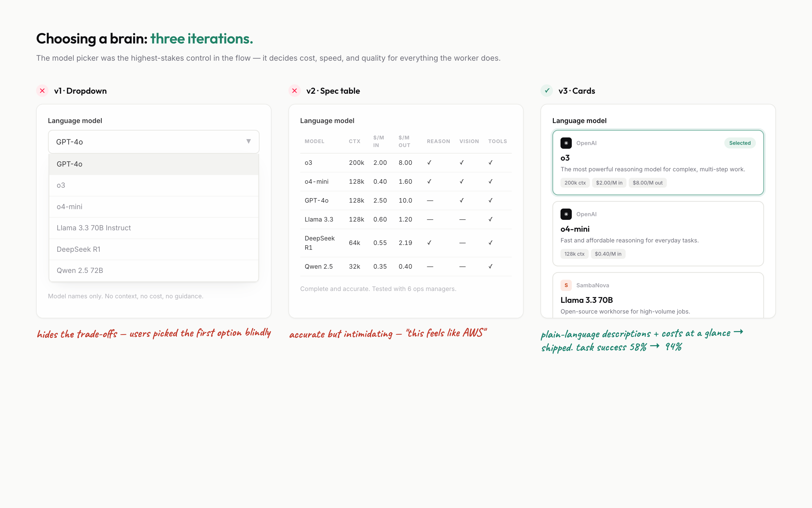This screenshot has width=812, height=508.
Task: Click the $0.40/M in chip
Action: [x=608, y=254]
